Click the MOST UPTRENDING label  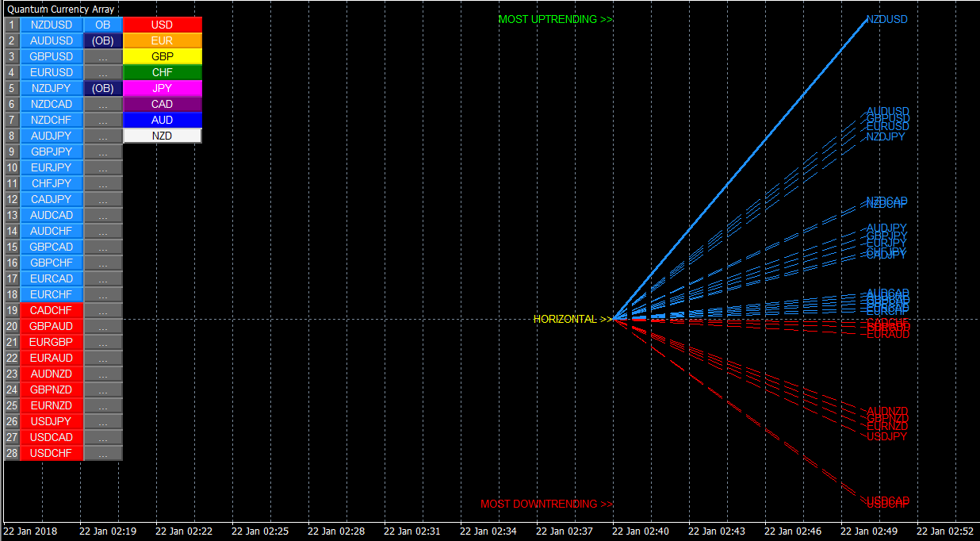555,19
